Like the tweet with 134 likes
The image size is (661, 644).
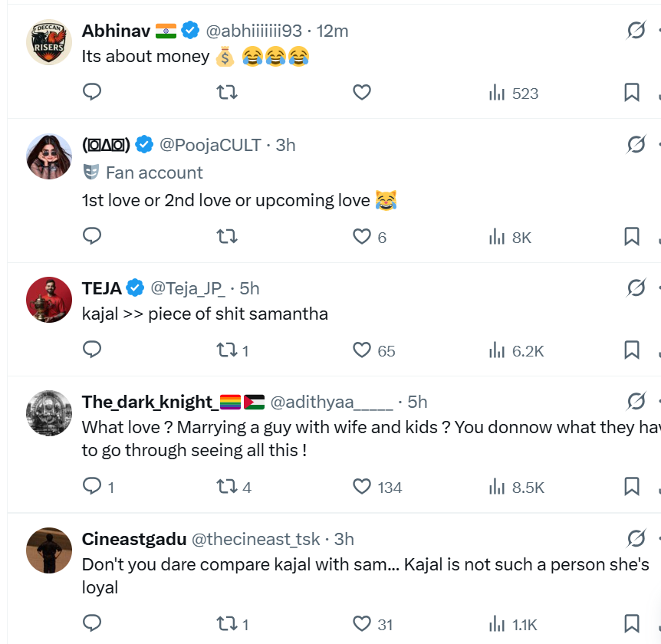coord(362,486)
